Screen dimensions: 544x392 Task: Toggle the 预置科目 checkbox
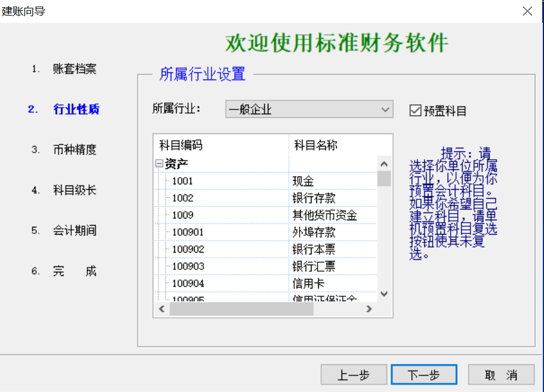[x=415, y=110]
